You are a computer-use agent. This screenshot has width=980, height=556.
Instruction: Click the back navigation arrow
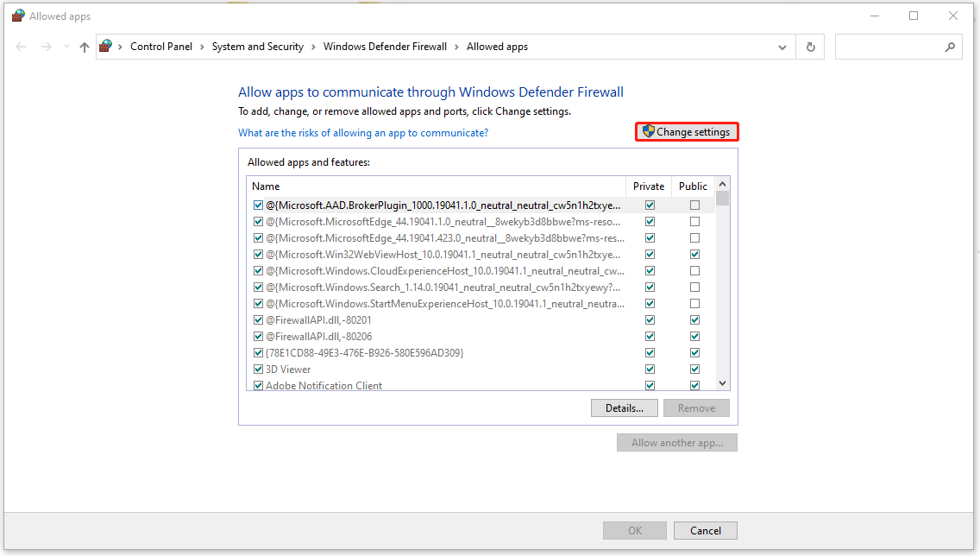coord(21,47)
